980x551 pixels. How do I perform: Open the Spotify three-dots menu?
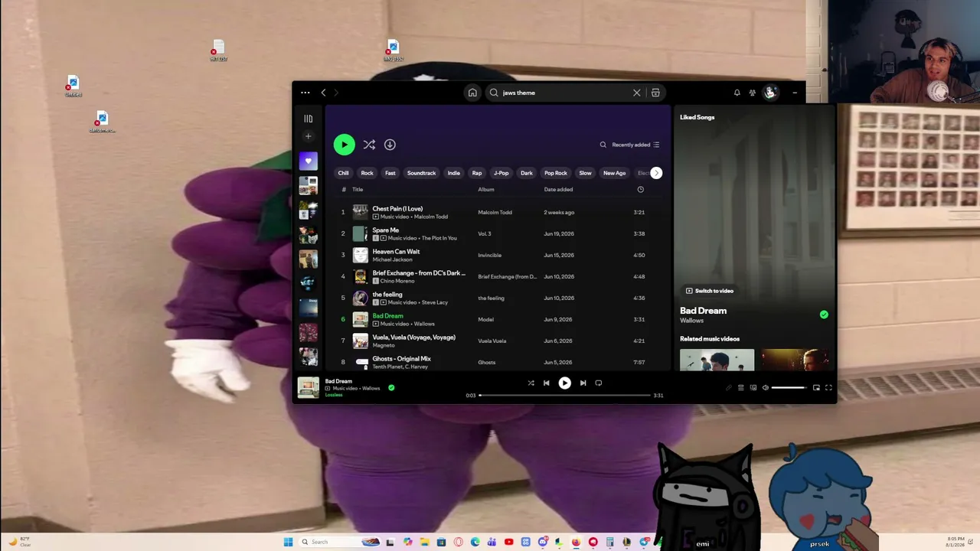coord(305,93)
